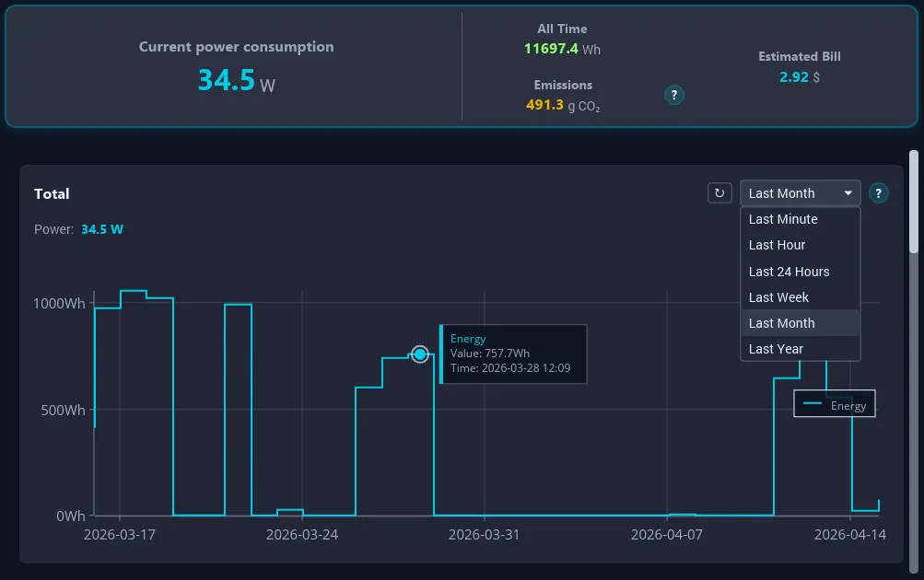Viewport: 924px width, 580px height.
Task: Click the 491.3 g CO₂ emissions value
Action: click(x=563, y=105)
